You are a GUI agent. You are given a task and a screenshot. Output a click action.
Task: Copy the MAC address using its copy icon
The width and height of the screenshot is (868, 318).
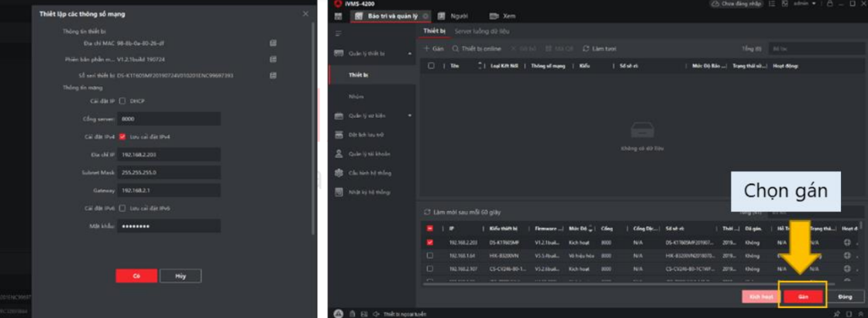tap(273, 43)
